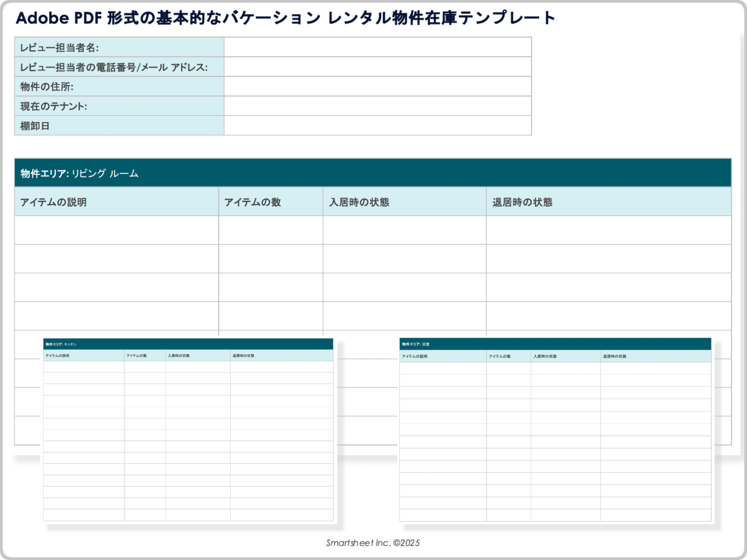Click the レビュー担当者名 input field
The width and height of the screenshot is (747, 560).
coord(377,47)
